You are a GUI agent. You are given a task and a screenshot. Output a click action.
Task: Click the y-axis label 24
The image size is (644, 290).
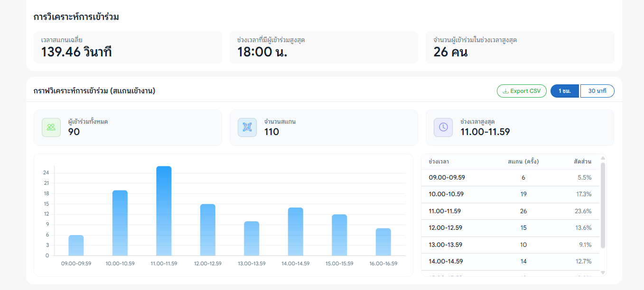[46, 173]
